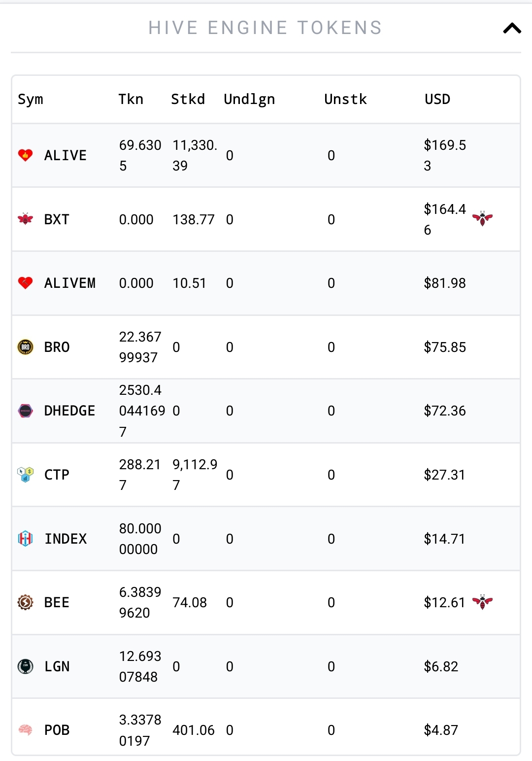Image resolution: width=532 pixels, height=761 pixels.
Task: Click the Stkd column header
Action: click(x=188, y=99)
